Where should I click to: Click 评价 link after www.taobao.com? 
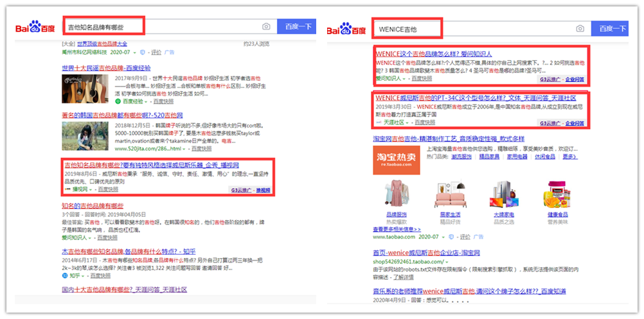point(465,237)
